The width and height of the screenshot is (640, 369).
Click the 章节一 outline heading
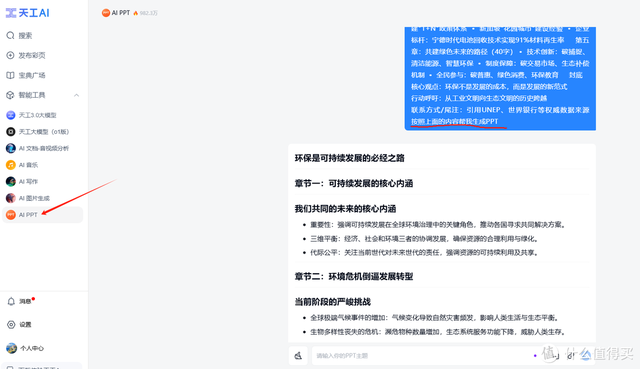point(354,183)
